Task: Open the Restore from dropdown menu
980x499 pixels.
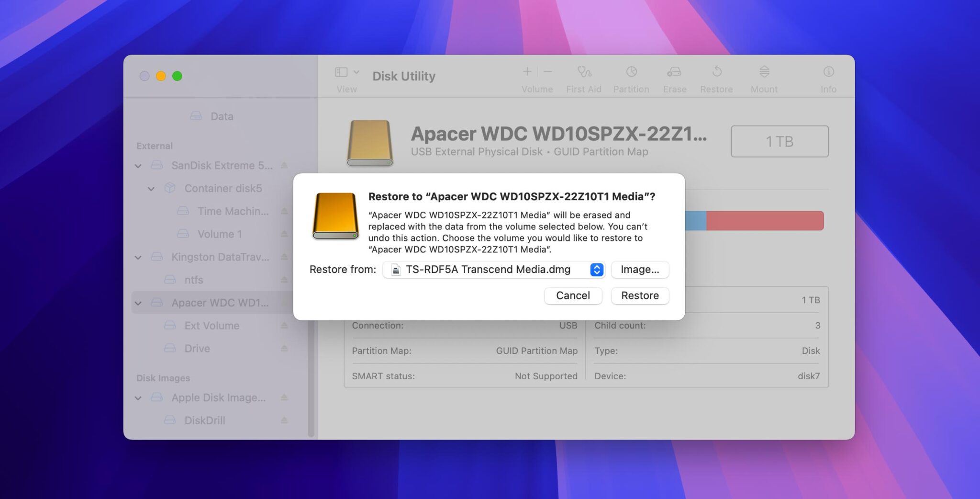Action: pyautogui.click(x=494, y=270)
